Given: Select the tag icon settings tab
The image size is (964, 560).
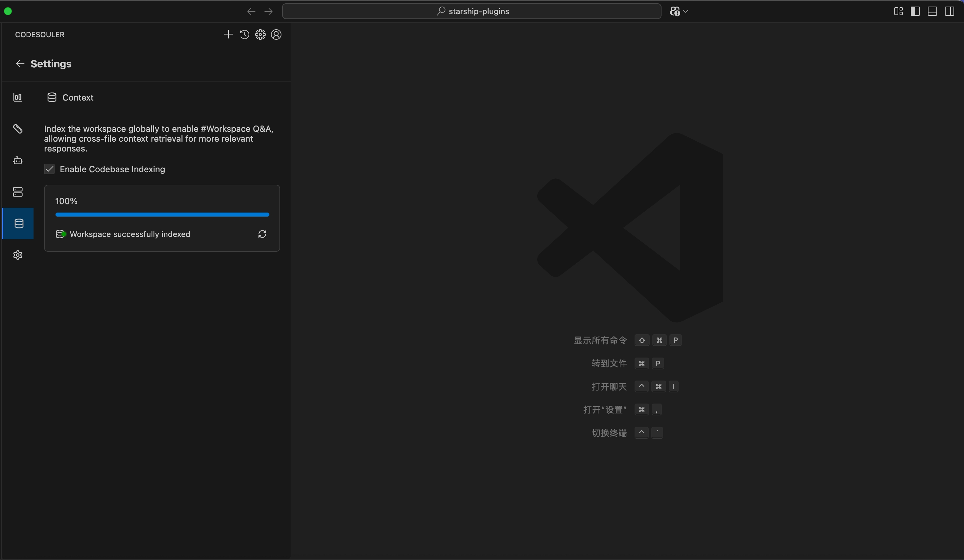Looking at the screenshot, I should (18, 129).
